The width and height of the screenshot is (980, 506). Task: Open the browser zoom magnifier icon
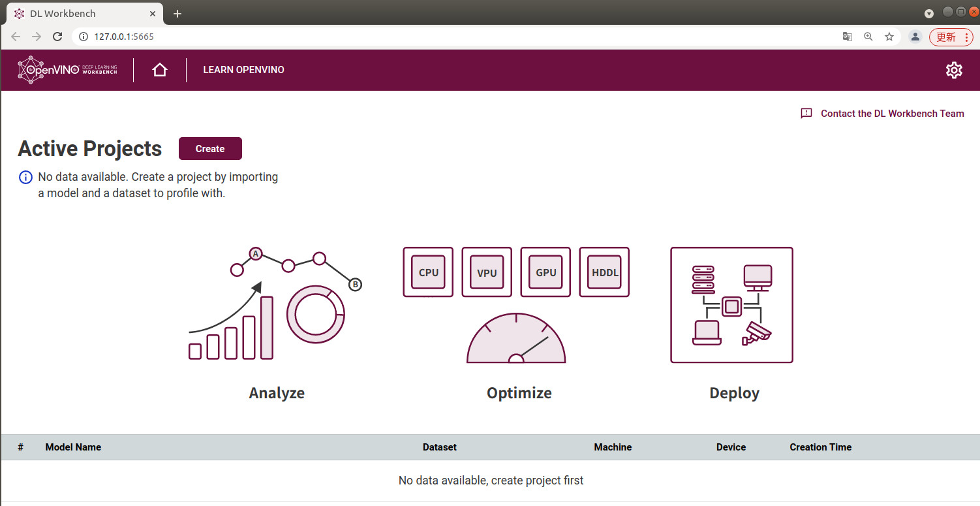click(868, 37)
